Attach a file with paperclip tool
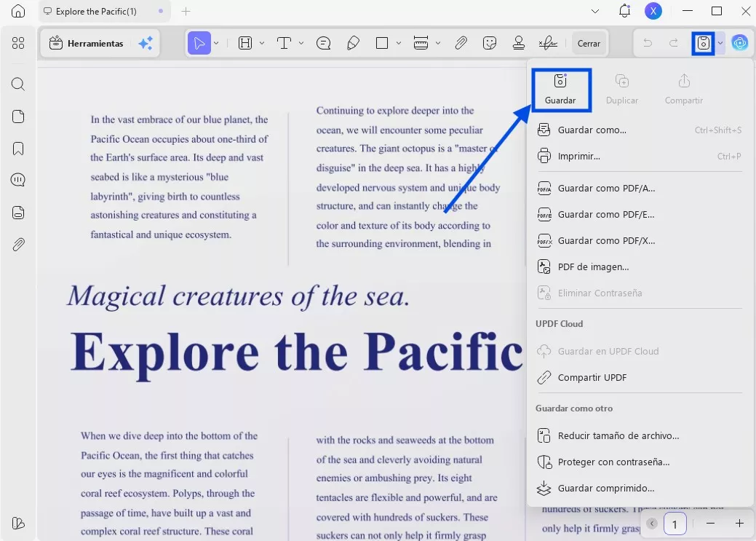The width and height of the screenshot is (756, 541). tap(461, 44)
